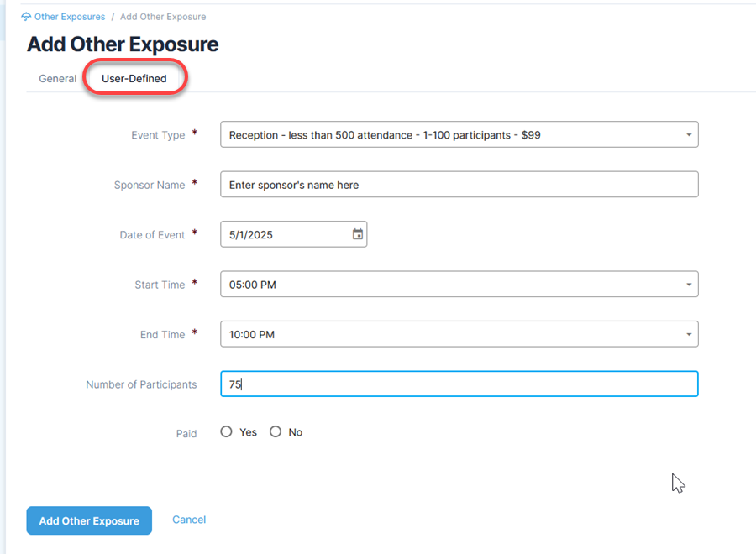Click into the Number of Participants field

pos(459,384)
